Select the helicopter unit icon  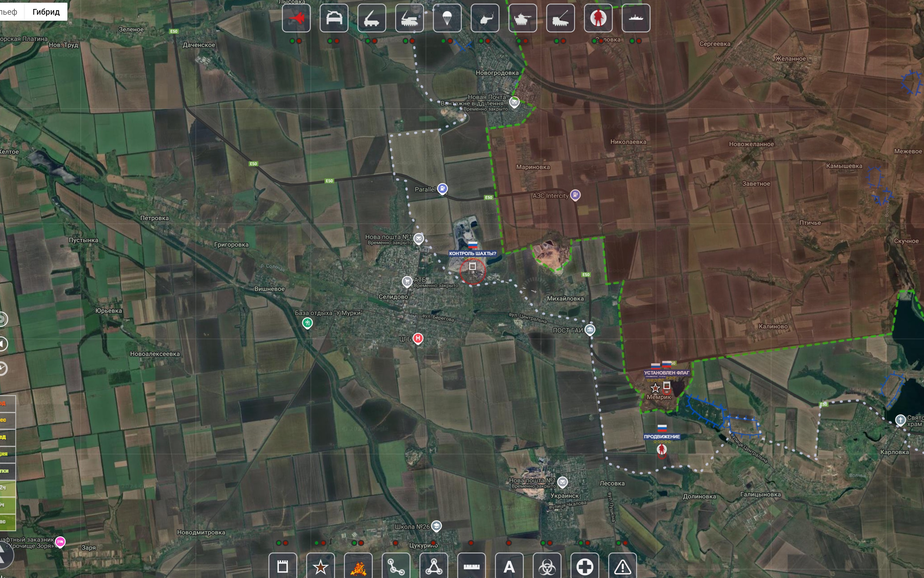485,18
